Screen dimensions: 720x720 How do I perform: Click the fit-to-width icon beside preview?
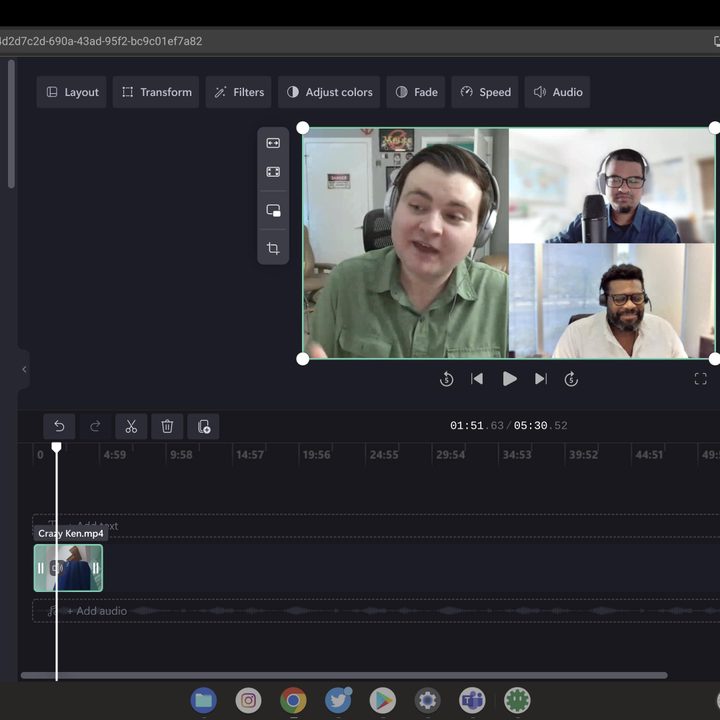click(273, 143)
